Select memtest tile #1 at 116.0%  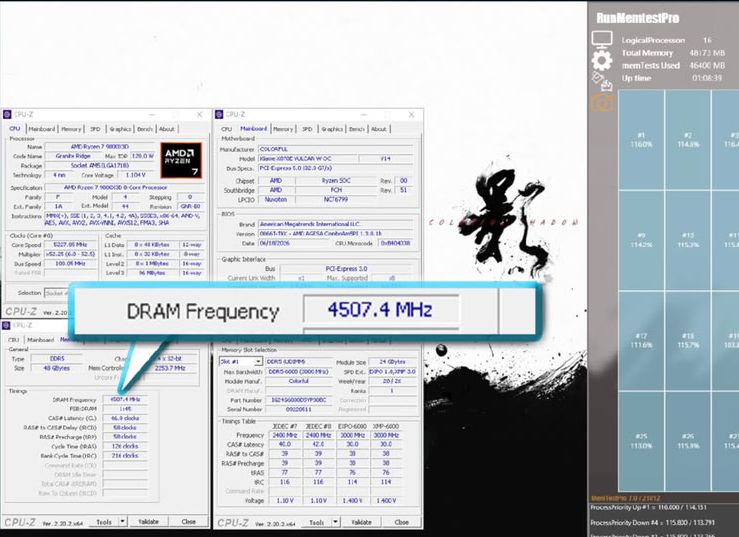[x=641, y=140]
